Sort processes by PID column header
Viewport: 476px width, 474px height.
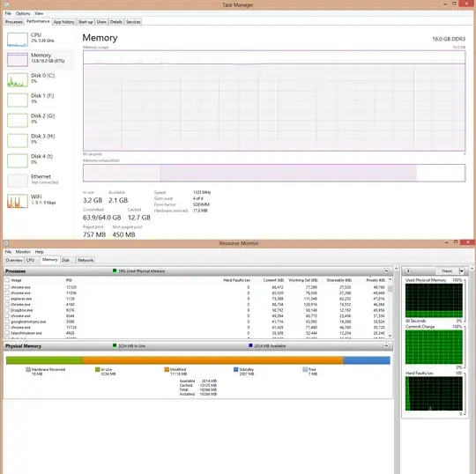(x=69, y=280)
